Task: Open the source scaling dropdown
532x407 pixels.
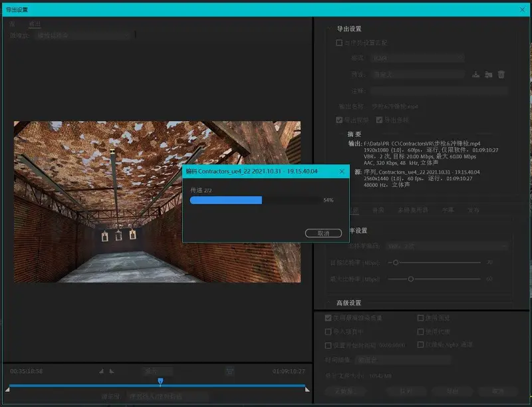Action: [x=83, y=35]
